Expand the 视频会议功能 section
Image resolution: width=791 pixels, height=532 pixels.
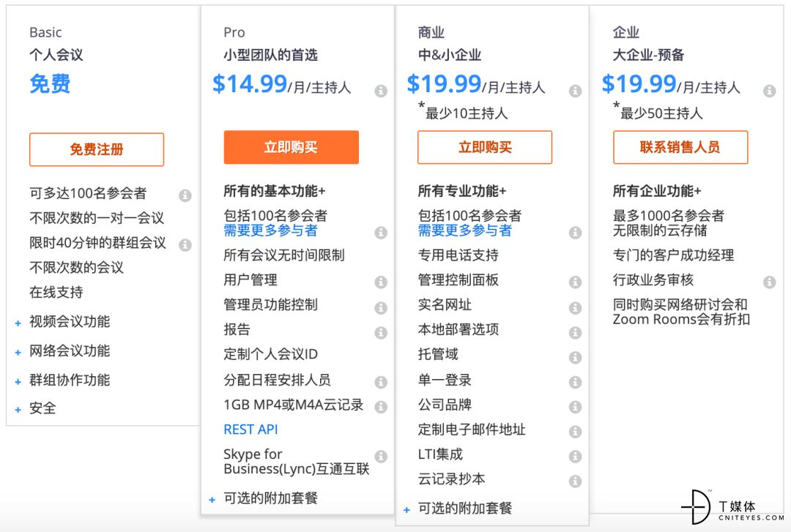pyautogui.click(x=18, y=323)
